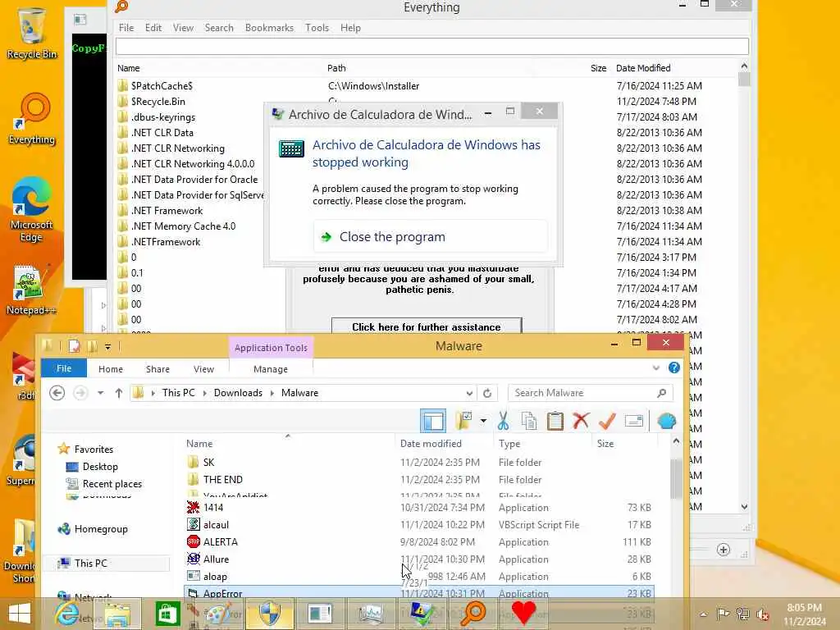Sort files by Date modified column
840x630 pixels.
(444, 444)
